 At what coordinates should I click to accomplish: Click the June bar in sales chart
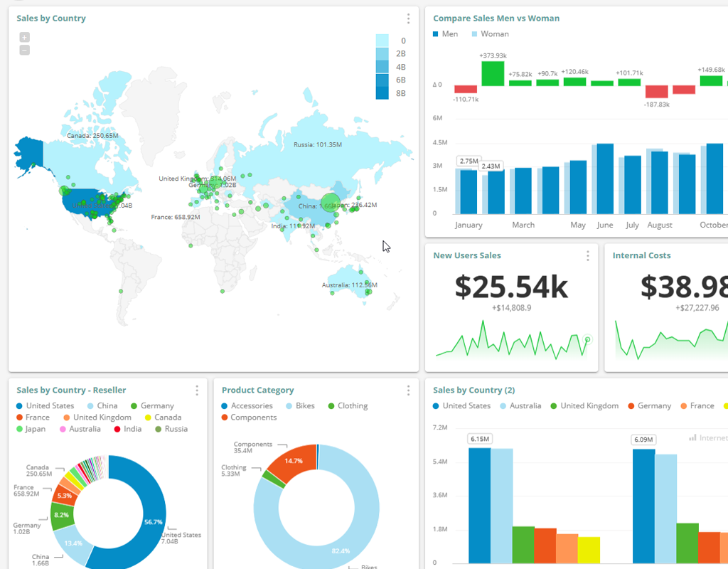605,179
